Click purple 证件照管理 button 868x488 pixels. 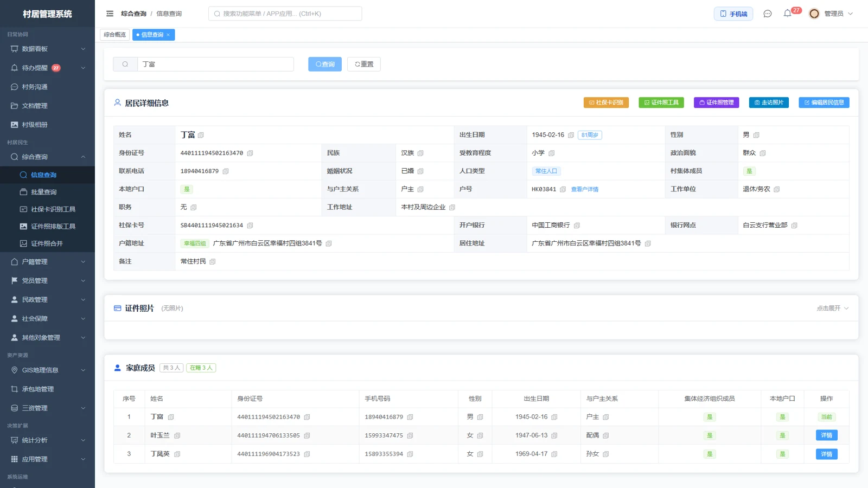point(716,102)
